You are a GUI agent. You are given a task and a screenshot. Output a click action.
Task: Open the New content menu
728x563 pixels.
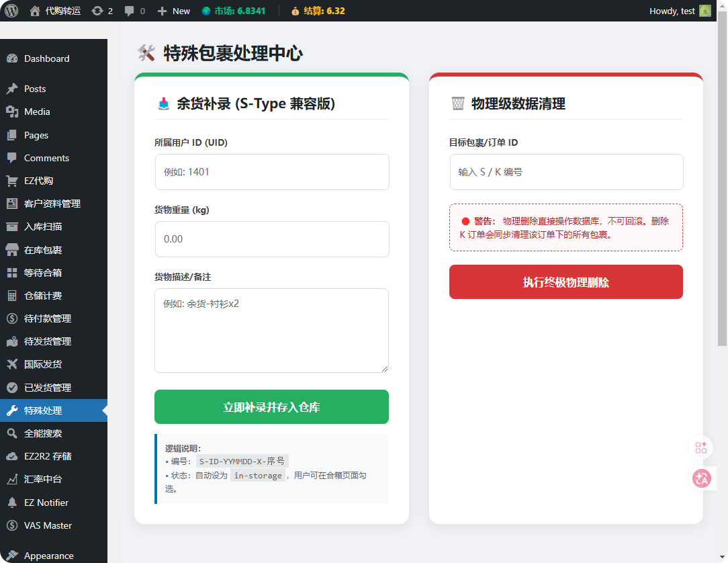pos(174,11)
